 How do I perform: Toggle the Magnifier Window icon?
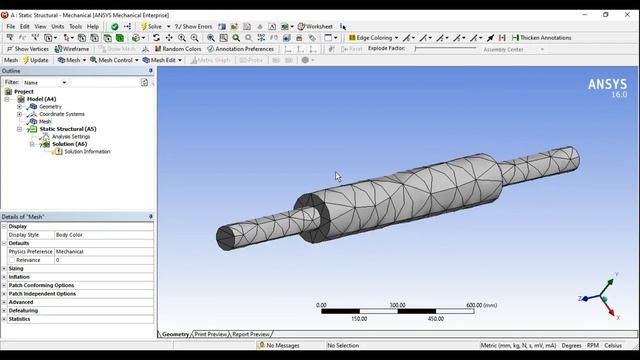point(223,38)
